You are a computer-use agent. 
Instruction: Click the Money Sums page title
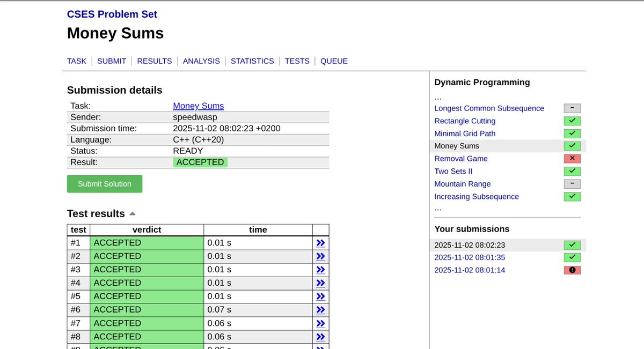(115, 33)
